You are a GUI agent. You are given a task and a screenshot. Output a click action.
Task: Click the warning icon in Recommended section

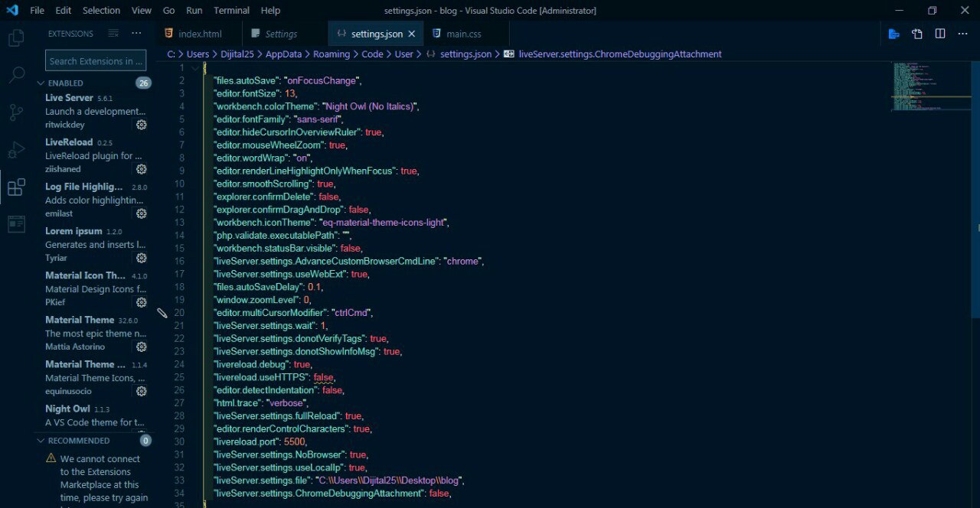(51, 458)
